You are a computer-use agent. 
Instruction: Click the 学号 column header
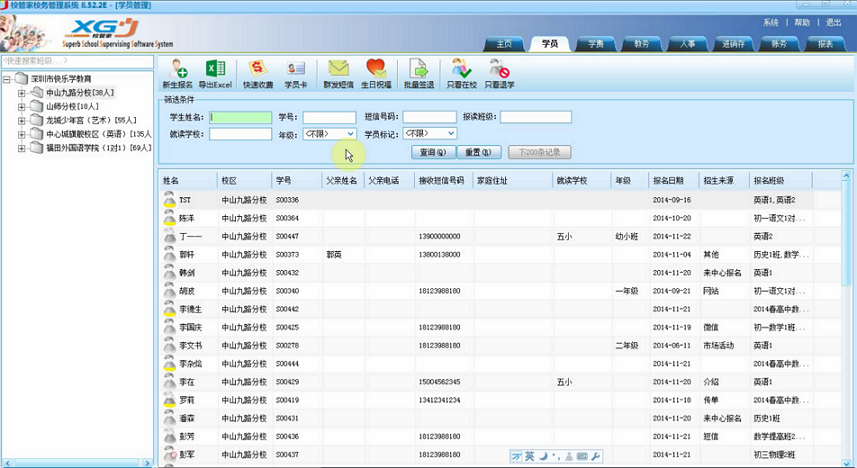[297, 180]
